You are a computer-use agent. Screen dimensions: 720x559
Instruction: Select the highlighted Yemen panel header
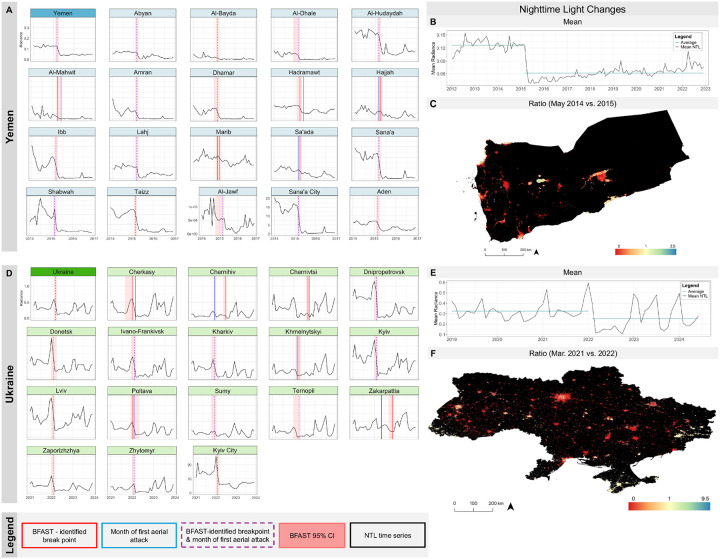click(x=63, y=13)
